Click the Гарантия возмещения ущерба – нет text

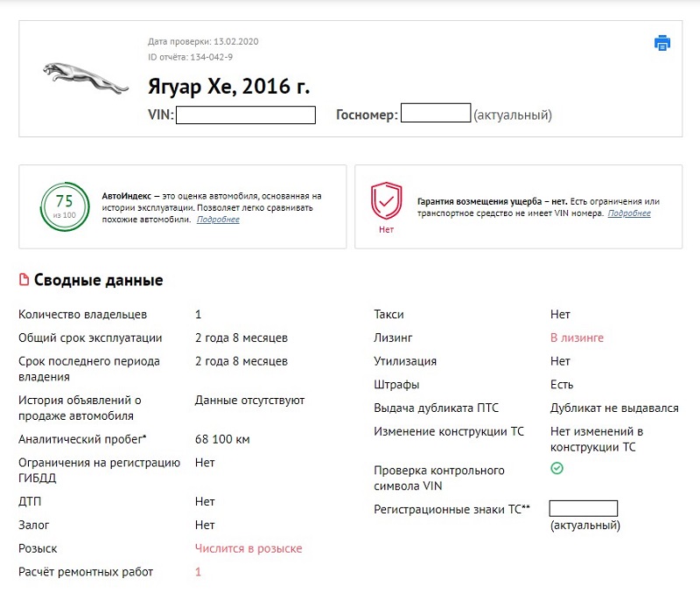click(x=493, y=202)
